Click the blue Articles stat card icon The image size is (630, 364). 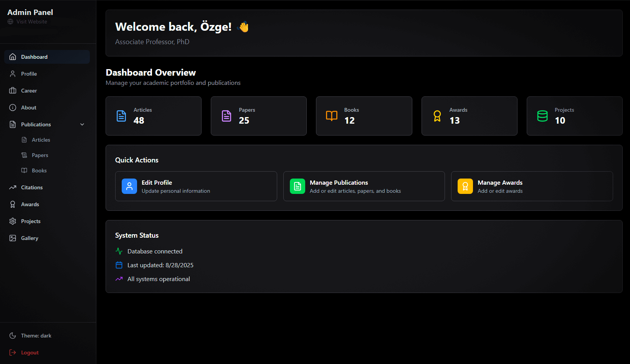[121, 116]
